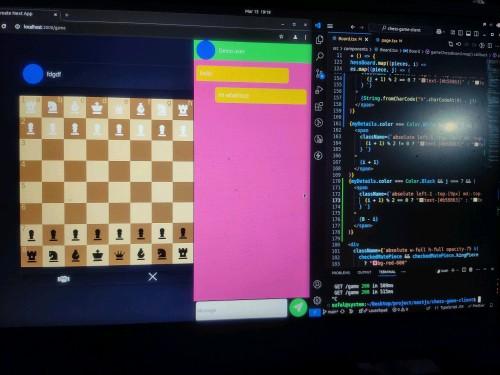Click Prettier in status bar
500x375 pixels.
(x=476, y=305)
